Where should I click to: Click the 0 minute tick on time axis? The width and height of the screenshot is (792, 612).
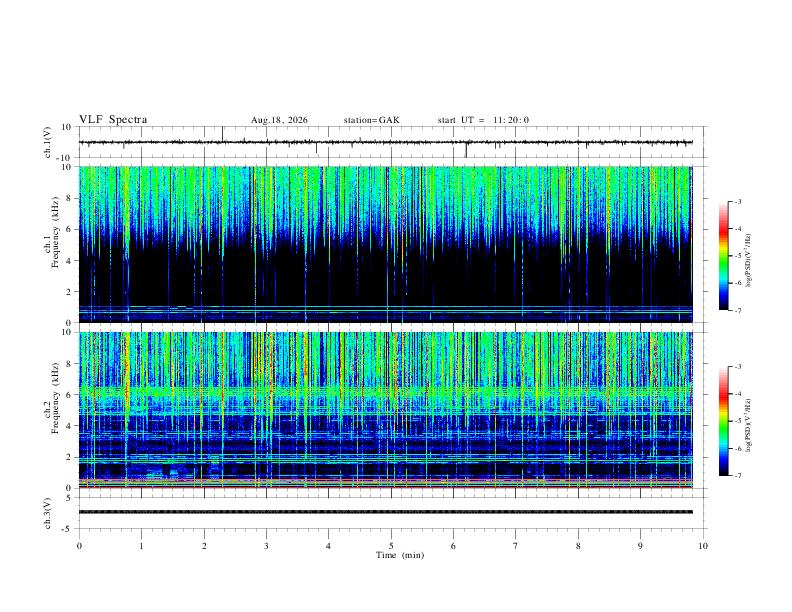[x=79, y=546]
